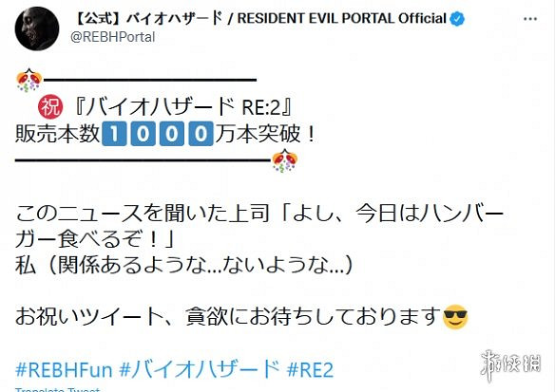This screenshot has width=555, height=392.
Task: Open the three-dot more options menu
Action: 530,19
